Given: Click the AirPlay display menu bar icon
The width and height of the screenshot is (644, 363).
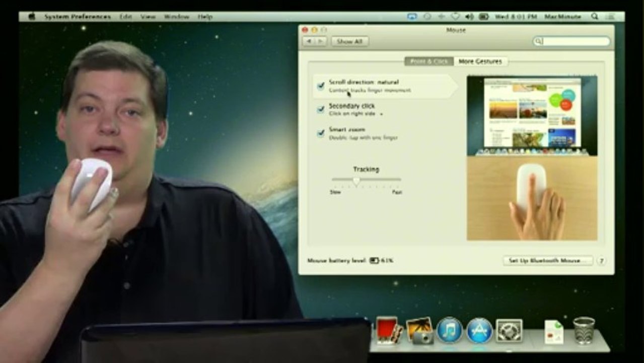Looking at the screenshot, I should coord(412,17).
